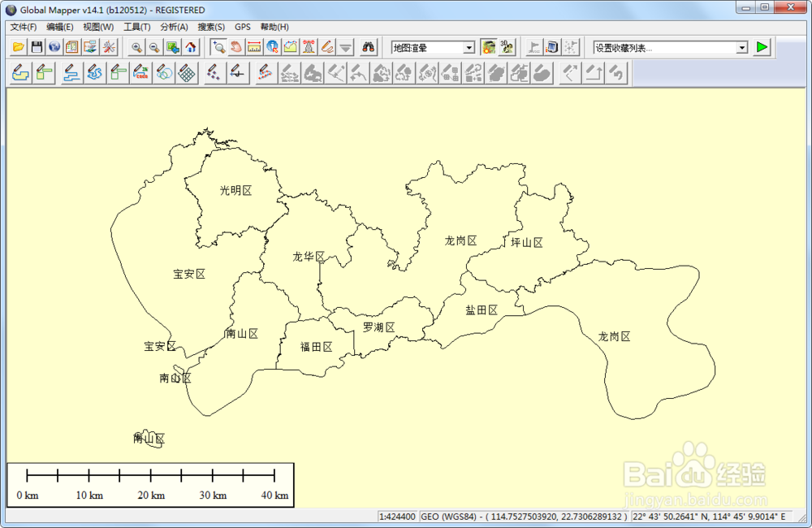Screen dimensions: 812x528
Task: Return to full view home icon
Action: (x=191, y=47)
